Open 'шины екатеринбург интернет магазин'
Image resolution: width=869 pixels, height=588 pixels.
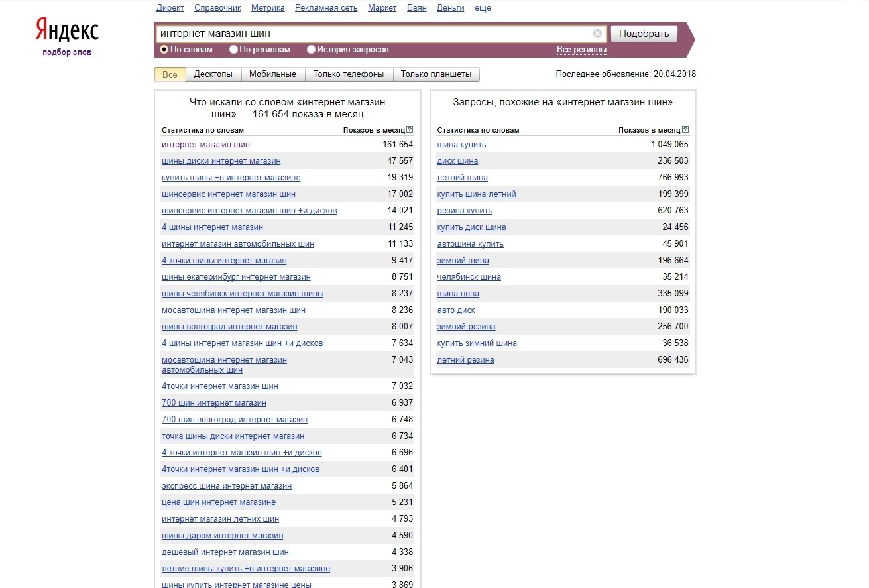point(236,277)
